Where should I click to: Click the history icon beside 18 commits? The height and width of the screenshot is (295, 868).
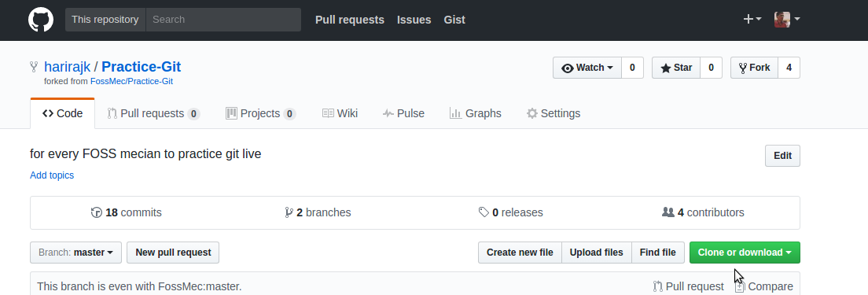coord(97,212)
